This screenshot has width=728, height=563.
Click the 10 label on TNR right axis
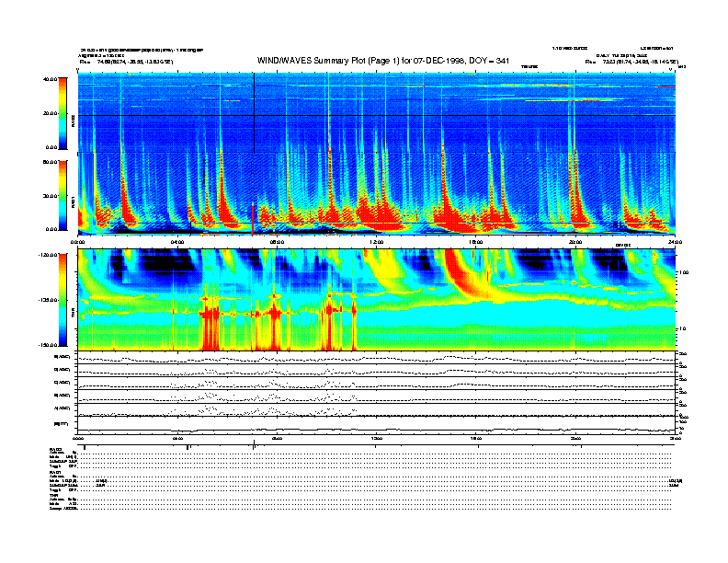[682, 329]
